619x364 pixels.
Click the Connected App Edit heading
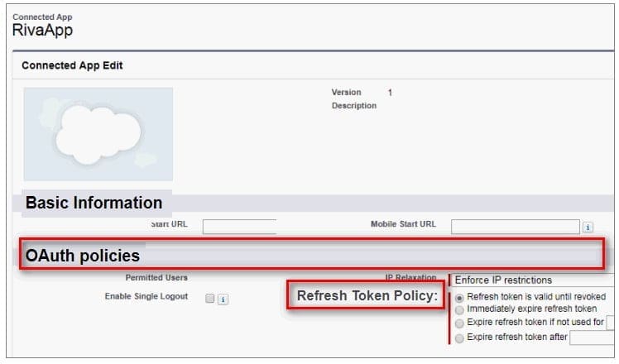pyautogui.click(x=72, y=65)
